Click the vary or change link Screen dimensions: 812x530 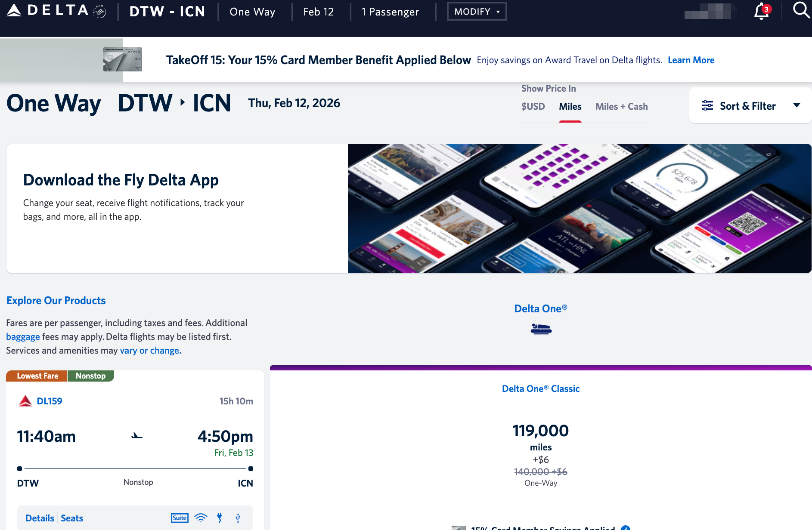150,351
